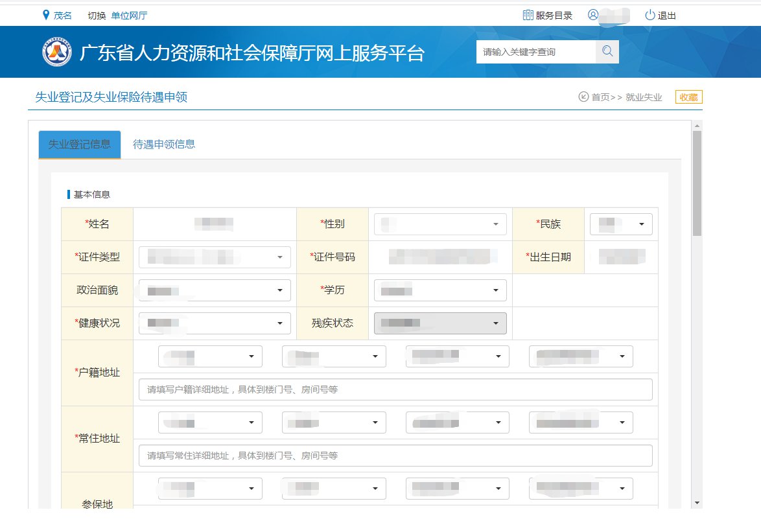Open the 就业失业 breadcrumb link
This screenshot has height=532, width=761.
coord(644,97)
